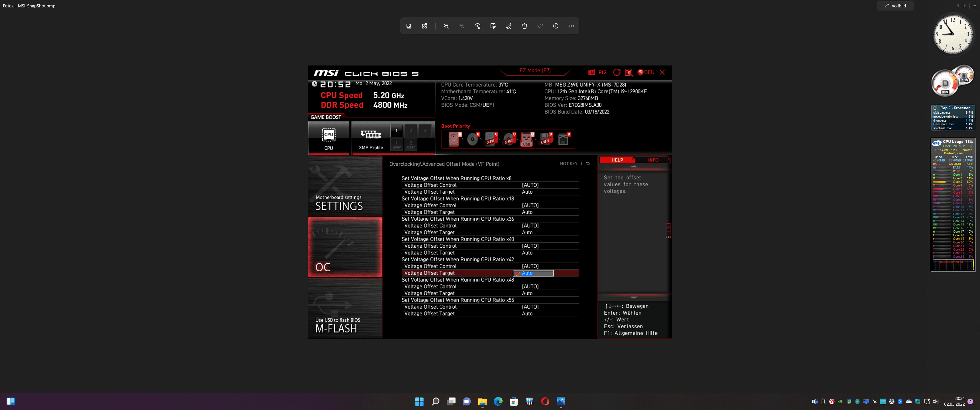Click the network boot device icon
The image size is (980, 410).
coord(564,139)
